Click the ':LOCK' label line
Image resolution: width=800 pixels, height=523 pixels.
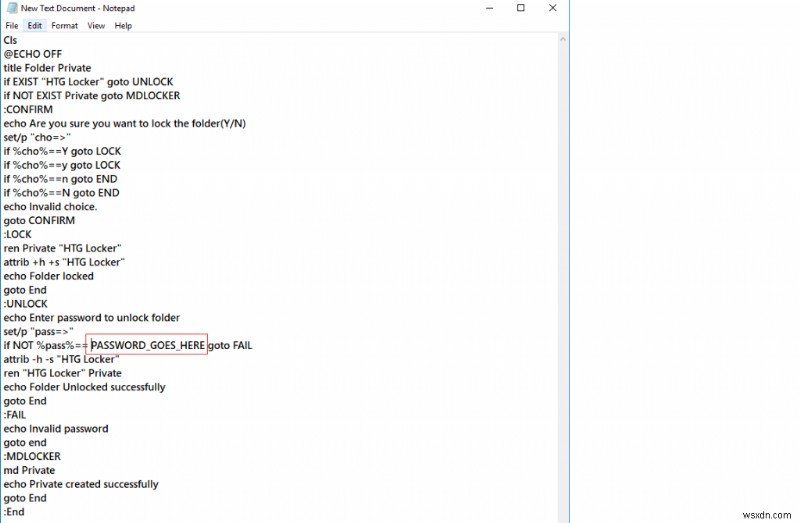17,234
